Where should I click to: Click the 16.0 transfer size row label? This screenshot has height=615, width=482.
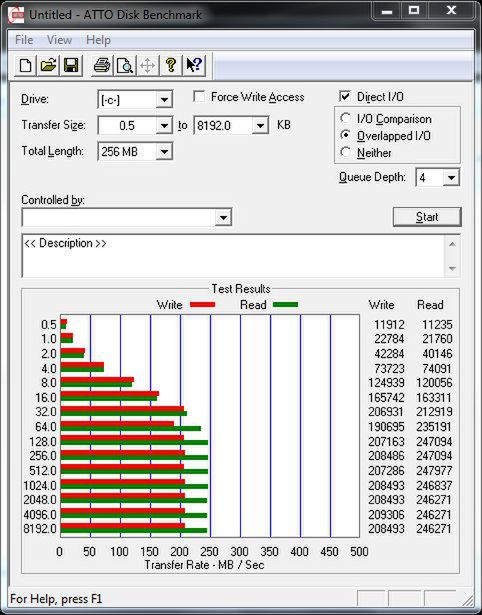(x=46, y=397)
